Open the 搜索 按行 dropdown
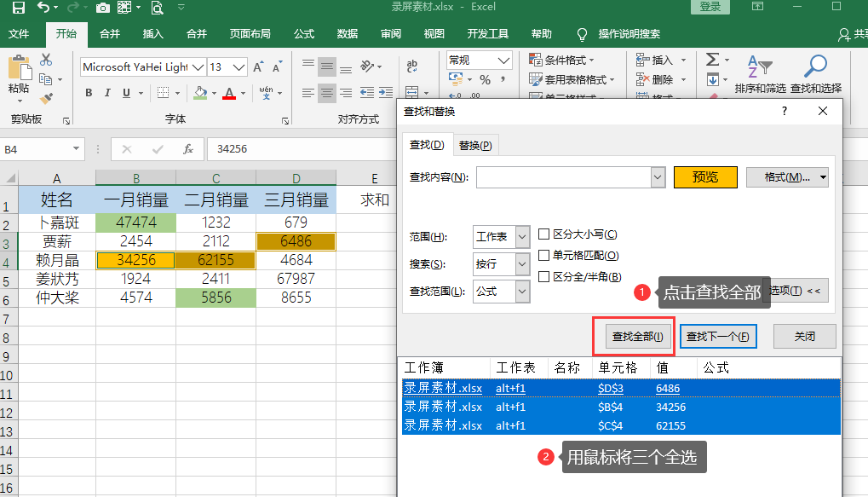The width and height of the screenshot is (868, 497). point(522,264)
